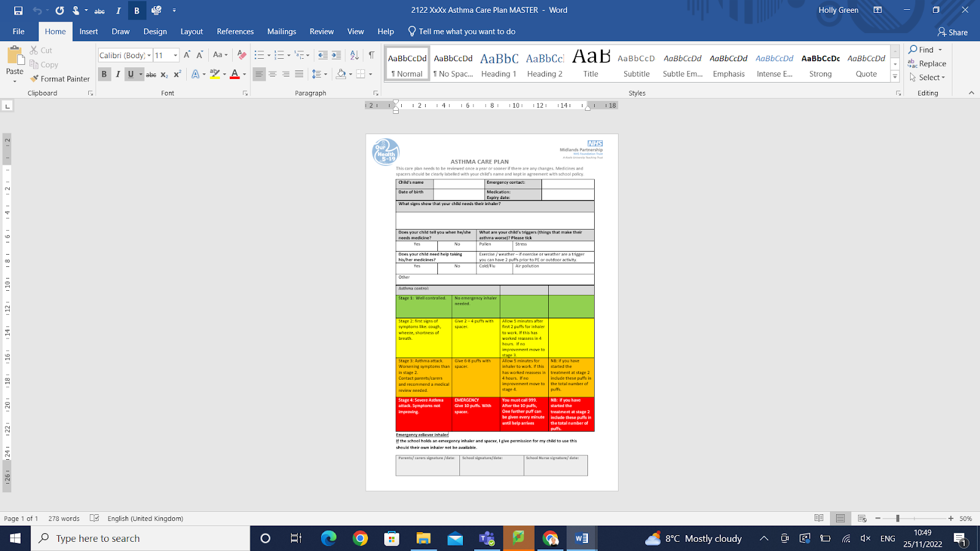Open the Select dropdown in Editing
The image size is (980, 551).
point(927,77)
